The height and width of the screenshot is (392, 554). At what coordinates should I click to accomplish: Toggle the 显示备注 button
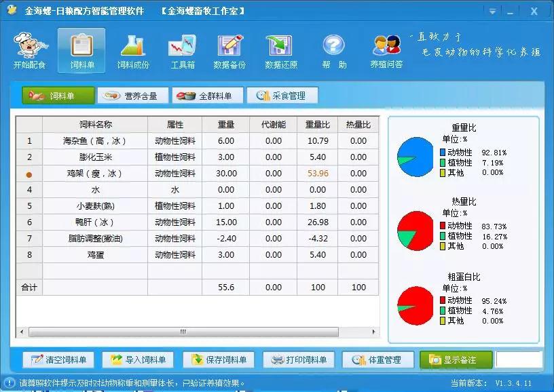click(456, 360)
